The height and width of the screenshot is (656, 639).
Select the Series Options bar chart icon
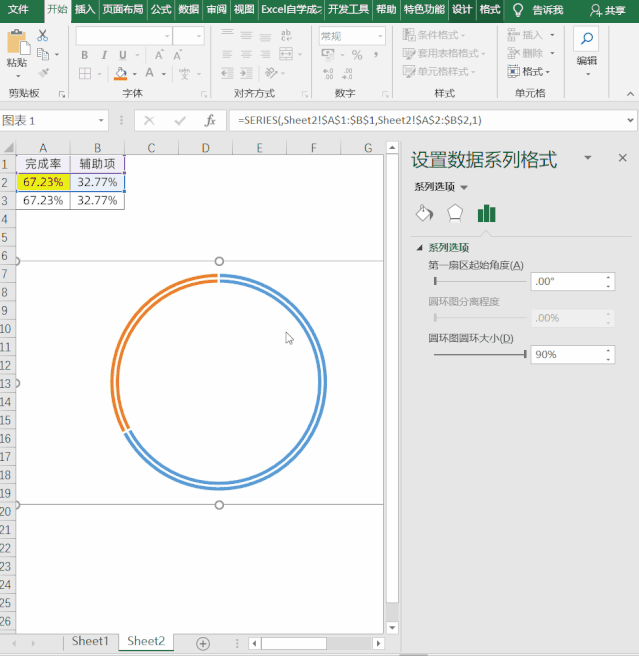click(x=487, y=213)
